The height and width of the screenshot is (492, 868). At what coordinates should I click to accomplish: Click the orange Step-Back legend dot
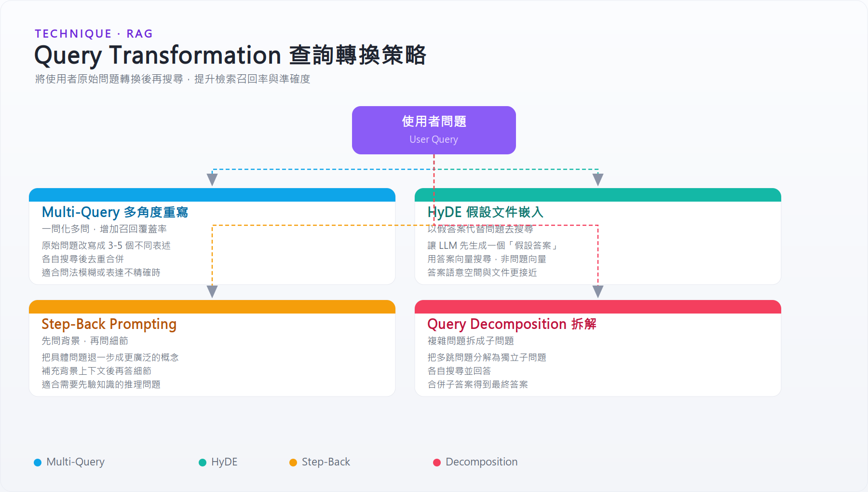coord(293,463)
